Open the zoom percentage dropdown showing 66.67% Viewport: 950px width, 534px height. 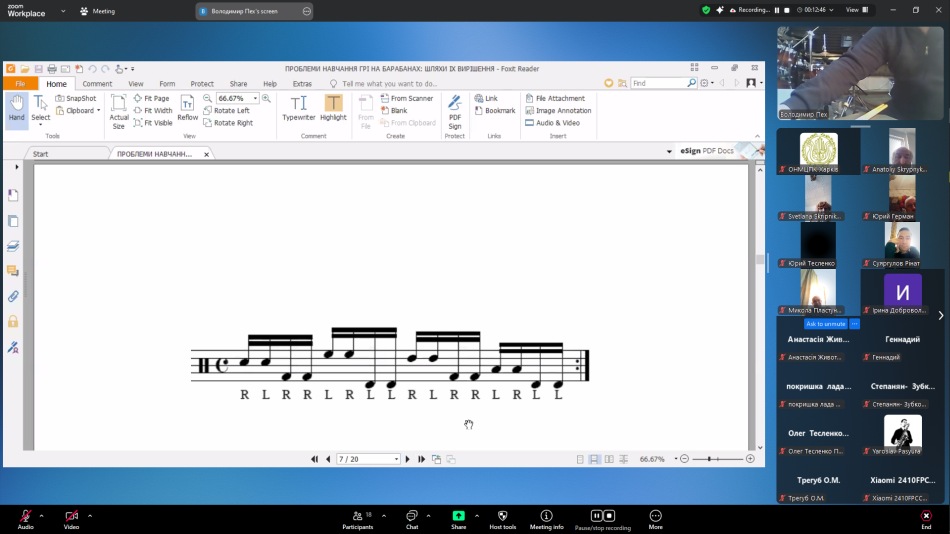click(x=256, y=98)
